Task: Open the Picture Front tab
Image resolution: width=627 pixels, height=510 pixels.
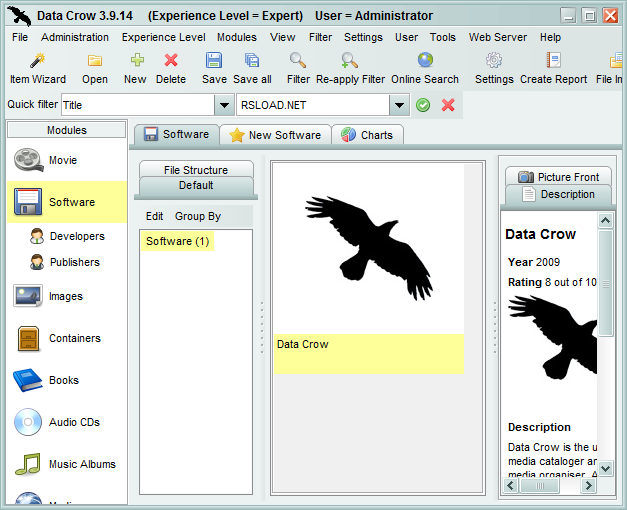Action: click(558, 176)
